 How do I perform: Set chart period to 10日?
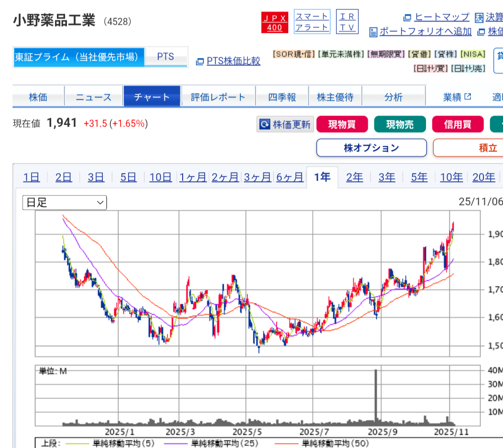coord(161,177)
